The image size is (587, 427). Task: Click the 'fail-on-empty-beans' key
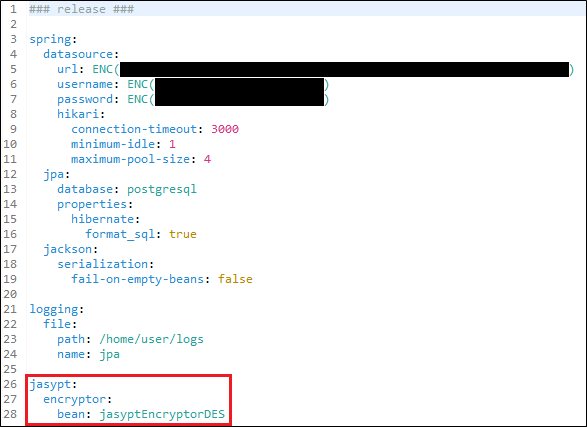pos(137,280)
